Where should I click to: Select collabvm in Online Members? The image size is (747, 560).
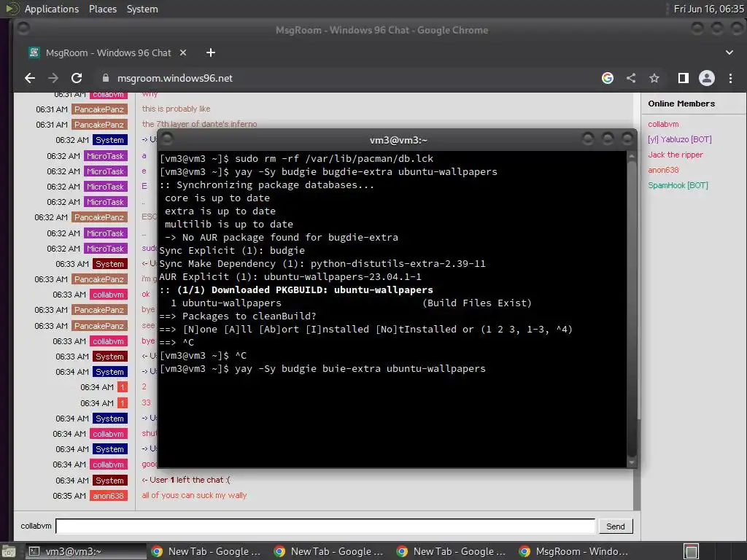pos(663,124)
